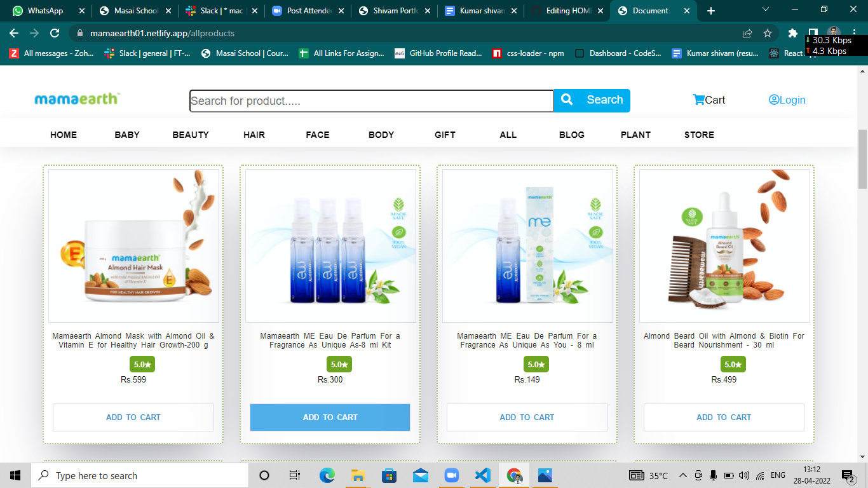Open Photos app from taskbar
This screenshot has width=868, height=488.
(545, 475)
